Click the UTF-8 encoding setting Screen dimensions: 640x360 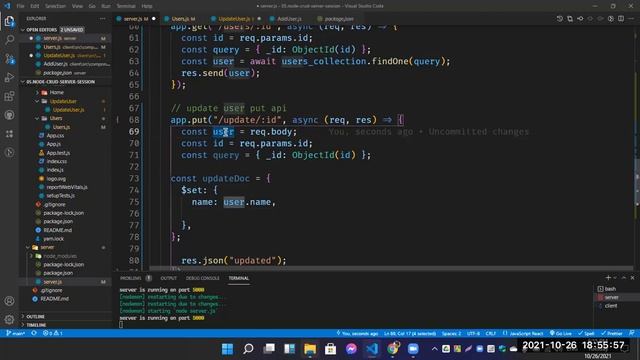point(473,333)
